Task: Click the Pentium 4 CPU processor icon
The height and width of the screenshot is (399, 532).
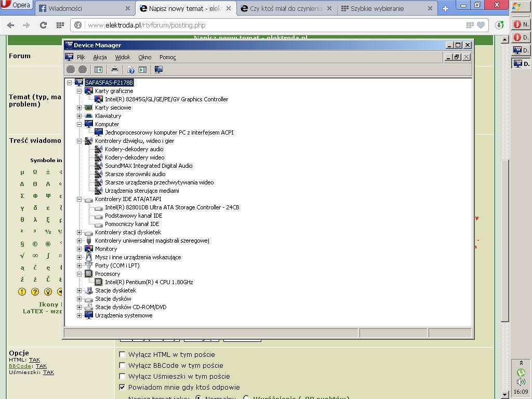Action: tap(98, 282)
